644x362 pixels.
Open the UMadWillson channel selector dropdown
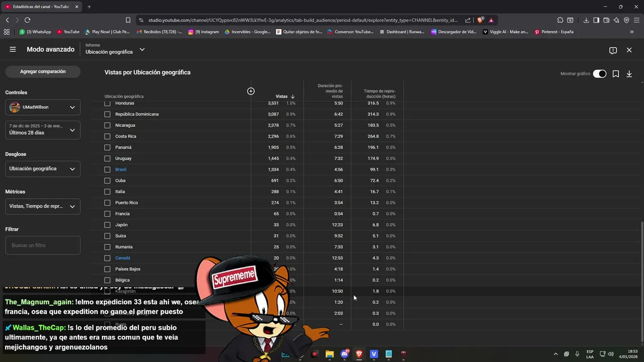(43, 107)
